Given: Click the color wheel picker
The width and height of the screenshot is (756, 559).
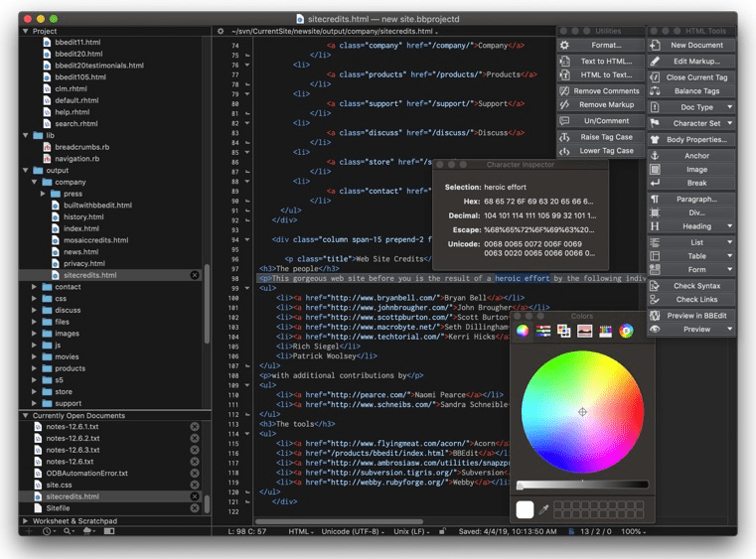Looking at the screenshot, I should tap(582, 411).
